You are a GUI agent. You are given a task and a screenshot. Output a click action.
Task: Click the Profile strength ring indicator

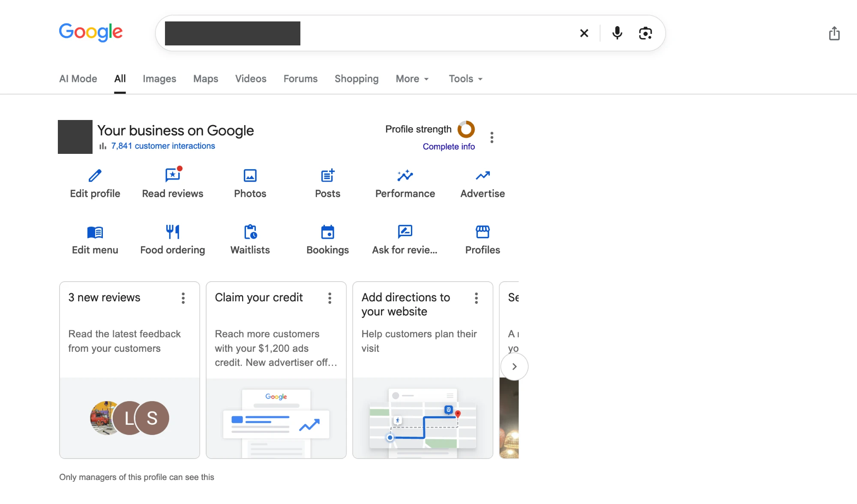point(466,129)
